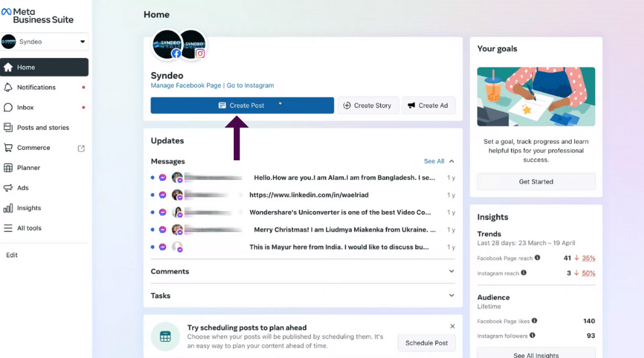Click Messenger icon on Alam message row

point(163,178)
